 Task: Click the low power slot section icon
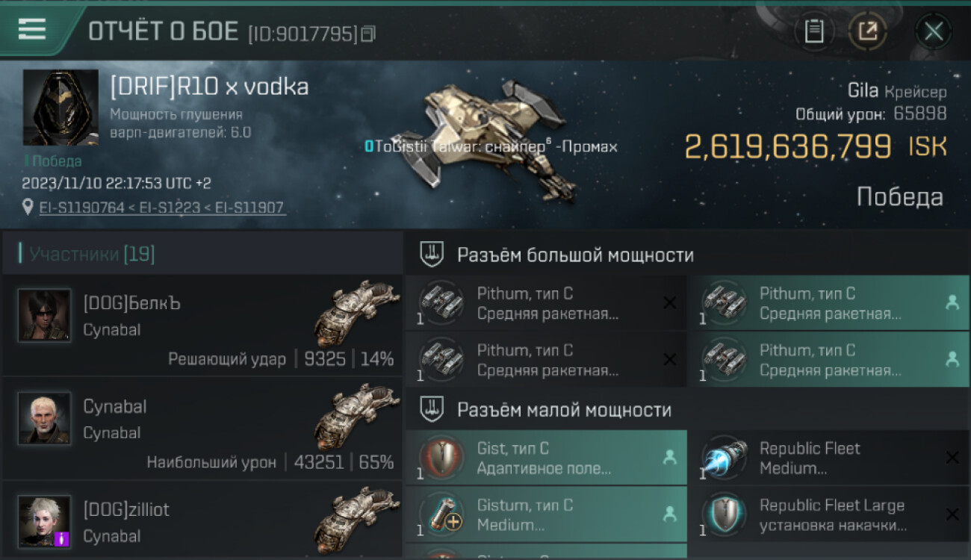[432, 409]
